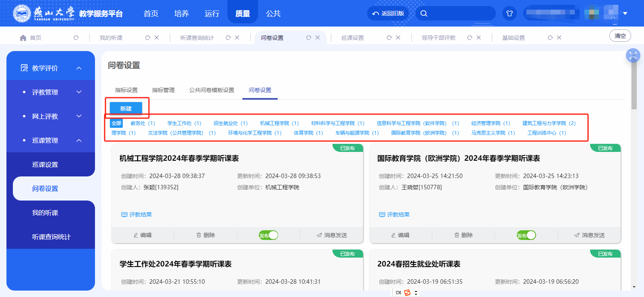Image resolution: width=644 pixels, height=297 pixels.
Task: Toggle publish switch on 机械工程学院 card
Action: pos(268,235)
